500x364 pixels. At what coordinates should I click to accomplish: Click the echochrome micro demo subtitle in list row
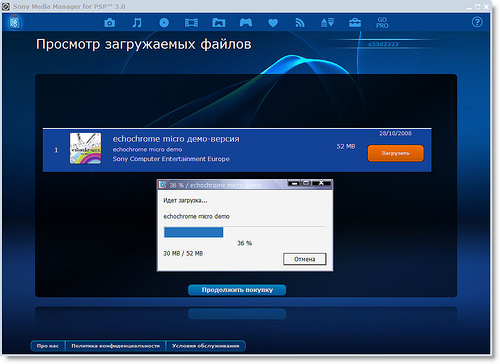click(x=147, y=149)
